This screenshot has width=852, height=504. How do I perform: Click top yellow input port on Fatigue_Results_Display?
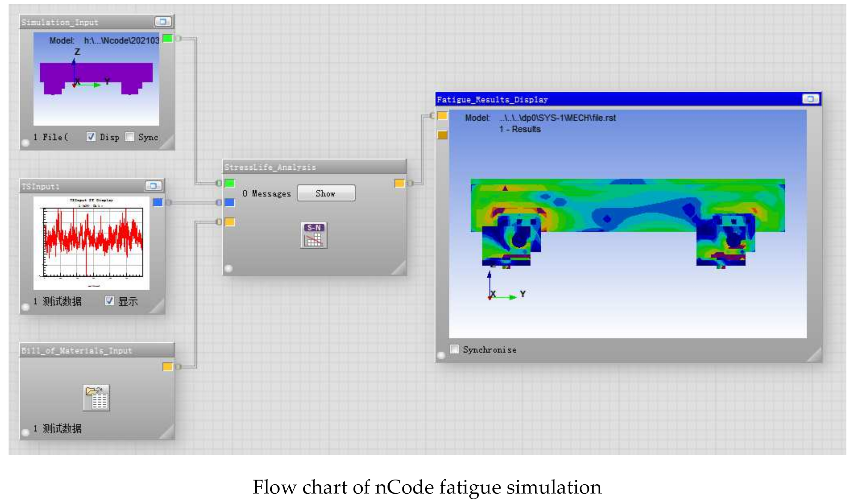coord(442,116)
